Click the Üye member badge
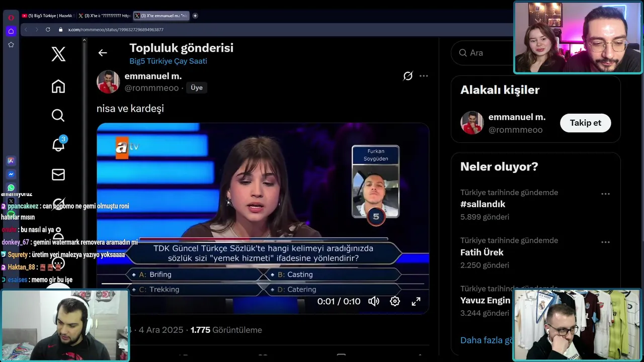 click(197, 87)
